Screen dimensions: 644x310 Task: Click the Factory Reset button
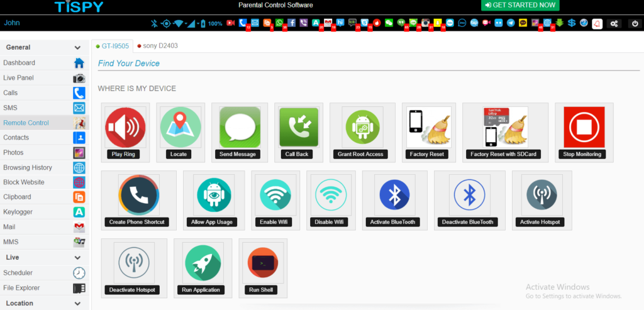[x=427, y=155]
